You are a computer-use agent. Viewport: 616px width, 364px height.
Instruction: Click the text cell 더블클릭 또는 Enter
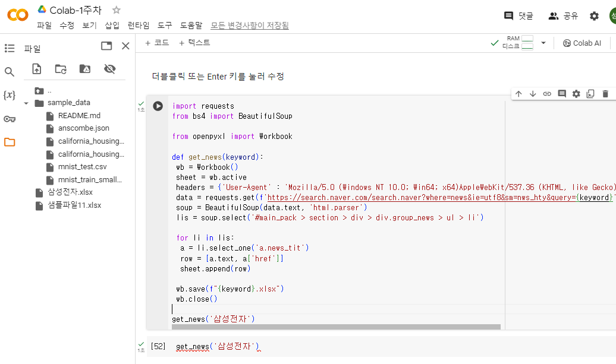pos(218,77)
